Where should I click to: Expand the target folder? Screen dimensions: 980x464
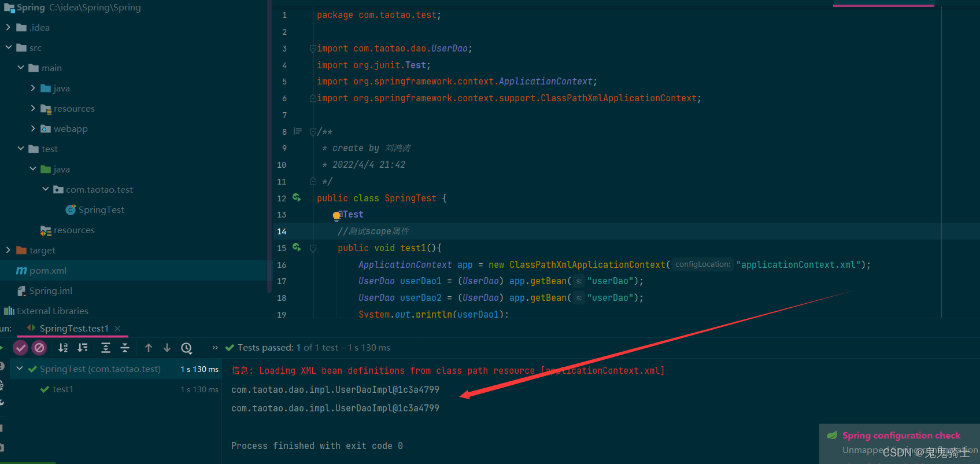pos(8,250)
